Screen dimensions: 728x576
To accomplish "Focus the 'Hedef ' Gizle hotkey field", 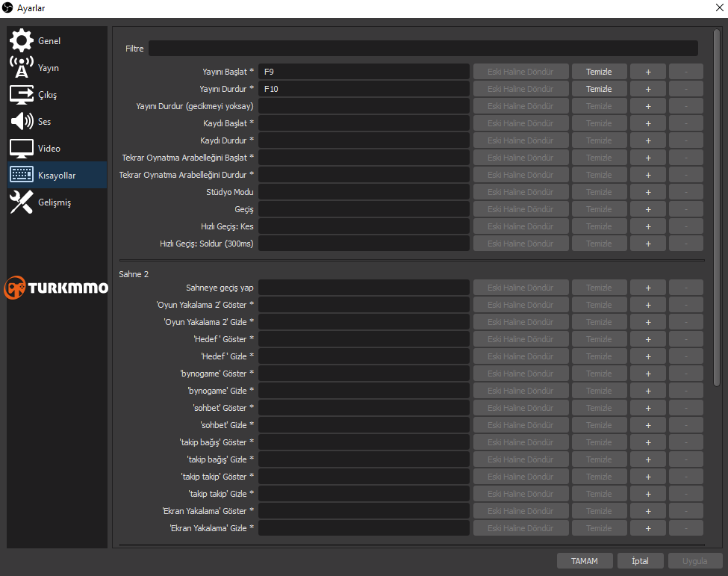I will (364, 357).
